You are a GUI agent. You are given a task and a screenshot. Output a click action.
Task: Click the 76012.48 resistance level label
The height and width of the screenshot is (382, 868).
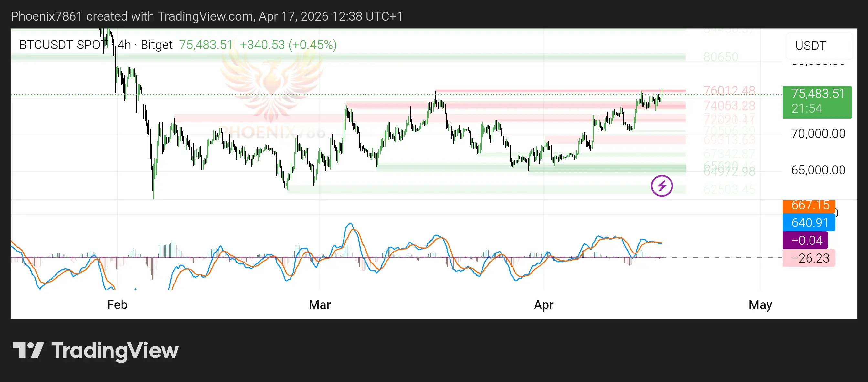(729, 90)
